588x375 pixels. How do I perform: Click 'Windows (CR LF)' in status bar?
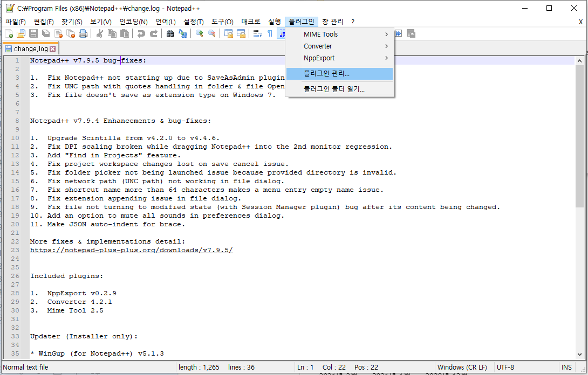[x=462, y=367]
